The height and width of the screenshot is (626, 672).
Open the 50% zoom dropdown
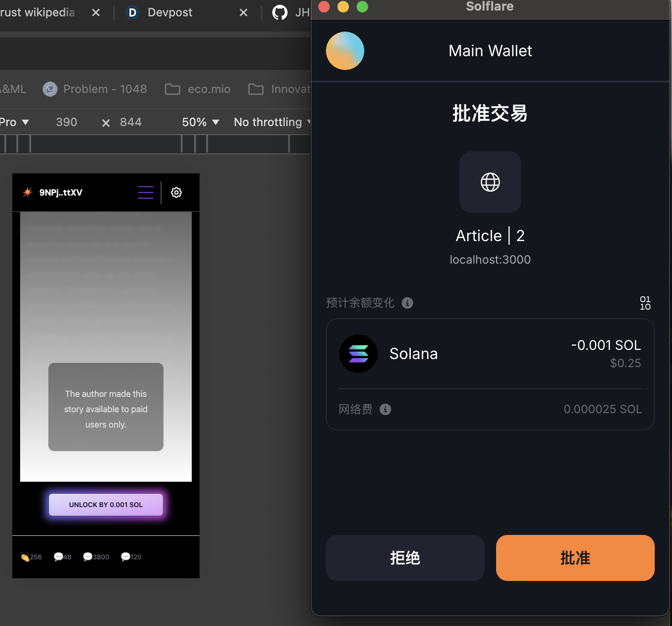[x=200, y=122]
